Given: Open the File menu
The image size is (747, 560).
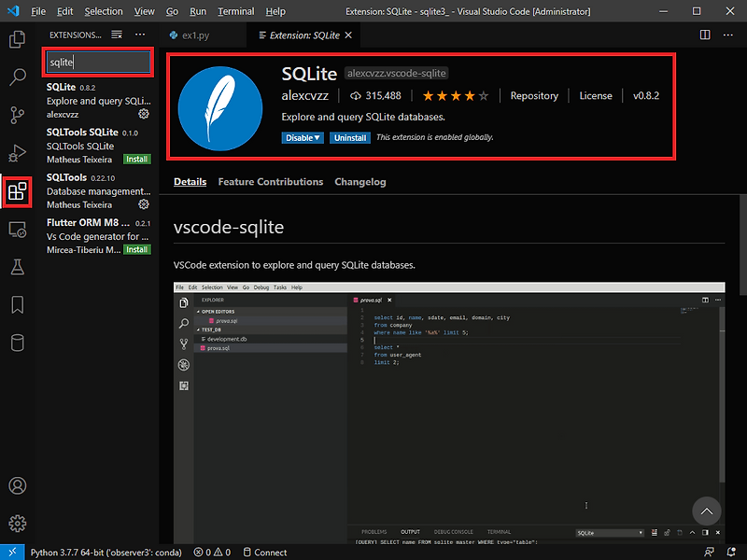Looking at the screenshot, I should click(x=38, y=11).
